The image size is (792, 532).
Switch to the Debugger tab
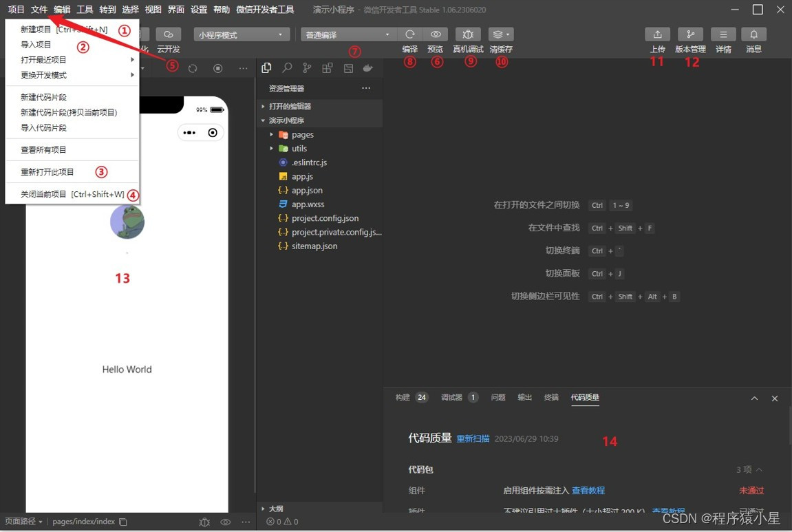click(459, 398)
